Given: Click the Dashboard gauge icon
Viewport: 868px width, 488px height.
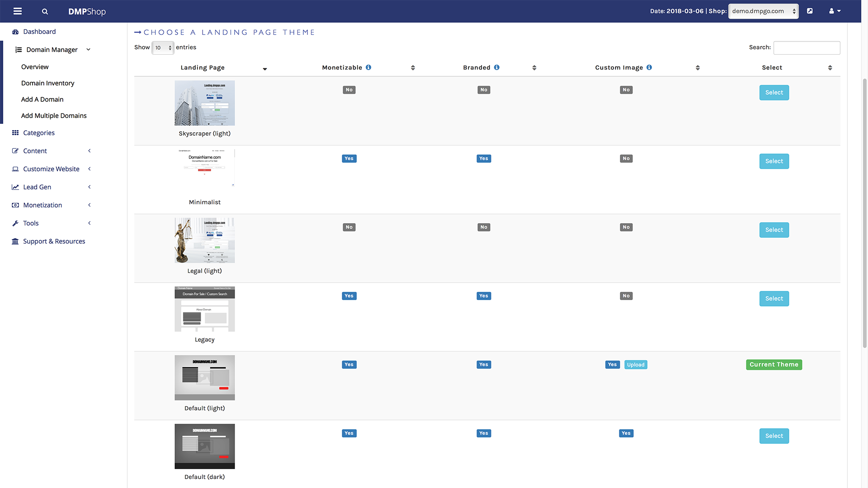Looking at the screenshot, I should [x=15, y=32].
